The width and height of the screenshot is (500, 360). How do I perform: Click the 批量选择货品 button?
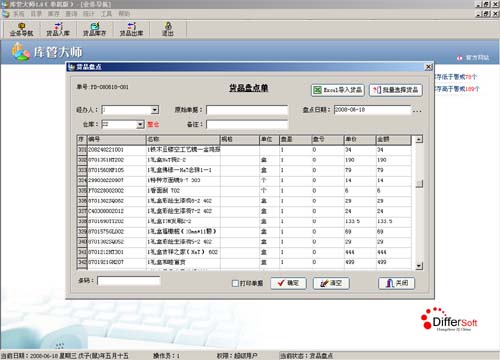396,90
